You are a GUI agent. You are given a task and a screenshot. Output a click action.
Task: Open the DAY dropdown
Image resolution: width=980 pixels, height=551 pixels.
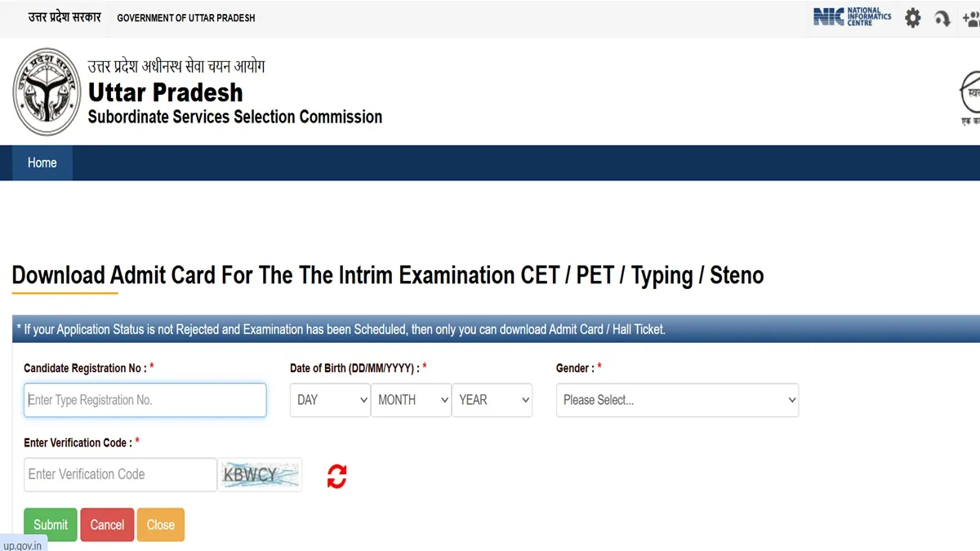(329, 400)
